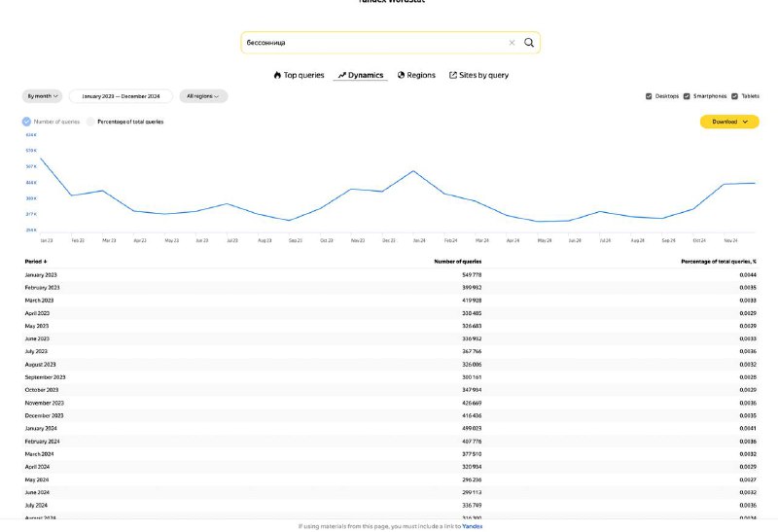Viewport: 778px width, 532px height.
Task: Click the 0,0044 percentage for January 2023
Action: point(748,275)
